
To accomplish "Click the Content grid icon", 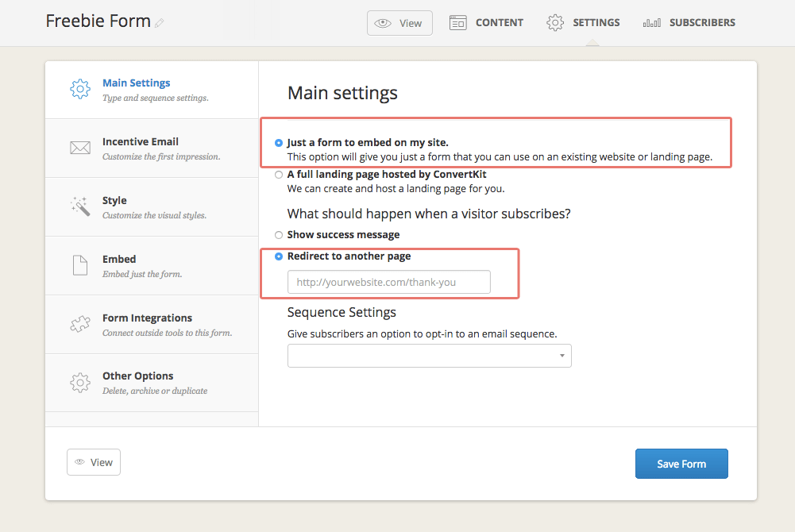I will (x=457, y=22).
